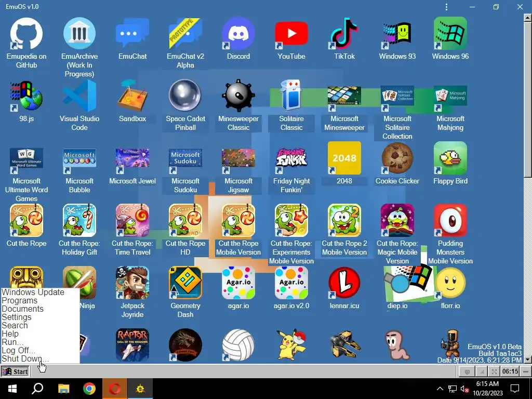Click EmuOS tray fullscreen icon

(495, 372)
